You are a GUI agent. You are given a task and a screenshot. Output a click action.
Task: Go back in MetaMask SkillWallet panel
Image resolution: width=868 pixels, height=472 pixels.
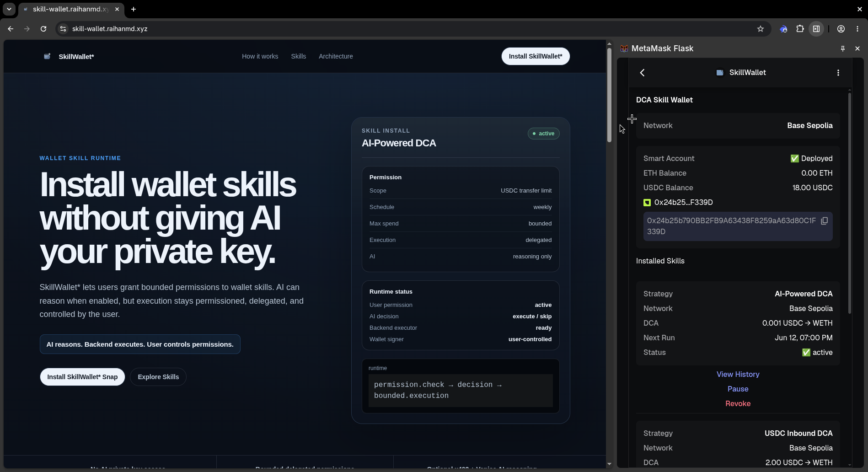(x=642, y=73)
